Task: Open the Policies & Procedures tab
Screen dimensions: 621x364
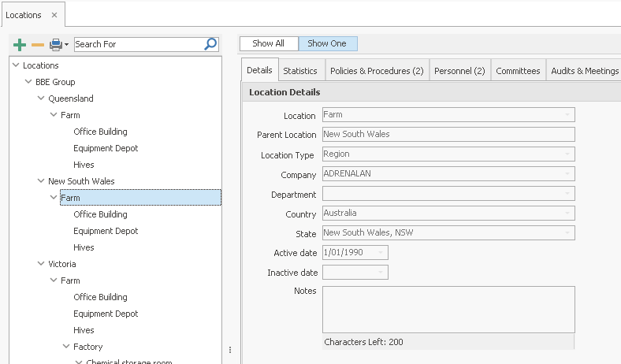Action: [377, 71]
